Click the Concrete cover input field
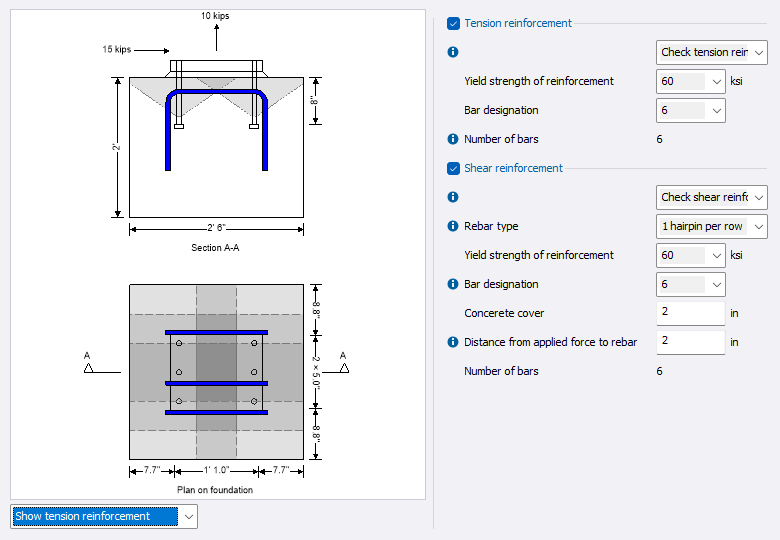 [690, 313]
